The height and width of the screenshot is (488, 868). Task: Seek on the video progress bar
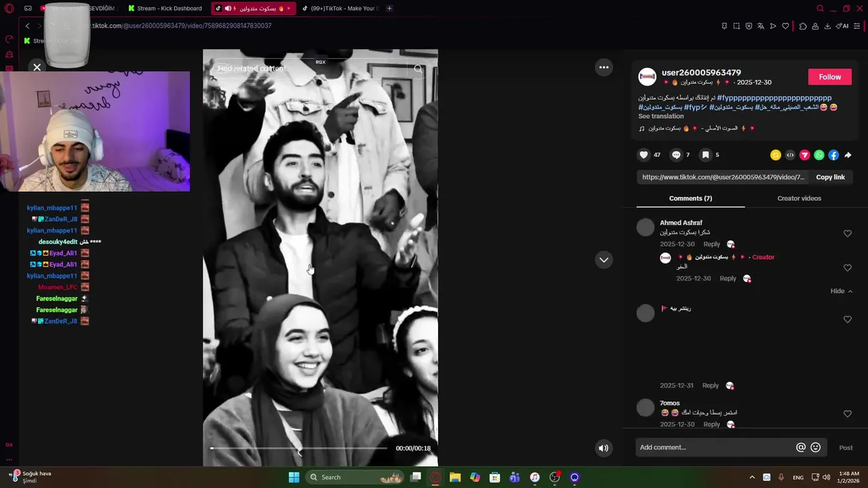298,448
